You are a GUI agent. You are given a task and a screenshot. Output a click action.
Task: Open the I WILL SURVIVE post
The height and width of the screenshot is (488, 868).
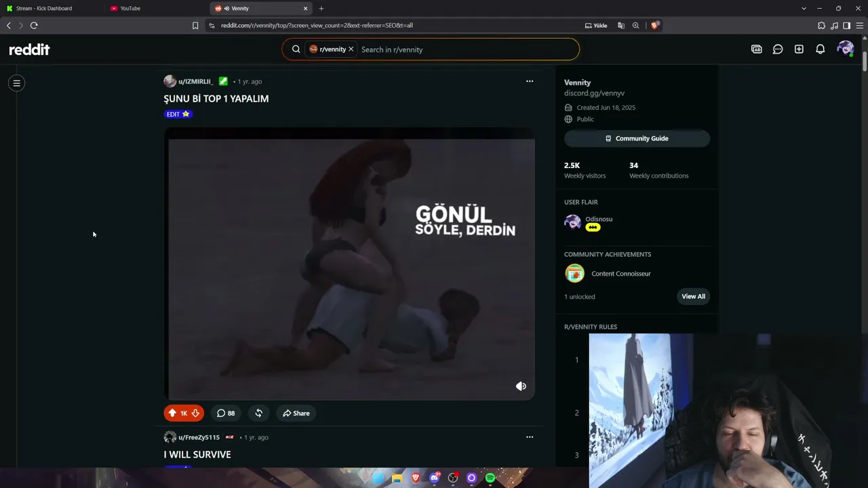[x=197, y=455]
